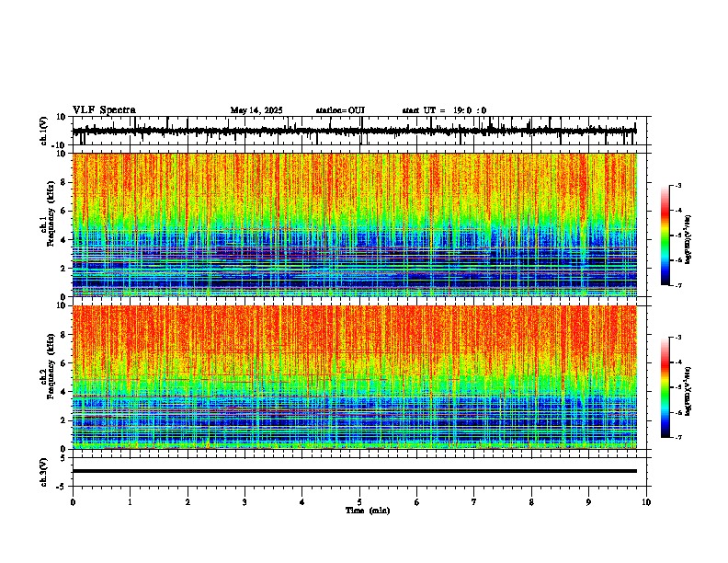Click the 'ch.1(V)' waveform axis label
728x563 pixels.
pyautogui.click(x=44, y=131)
